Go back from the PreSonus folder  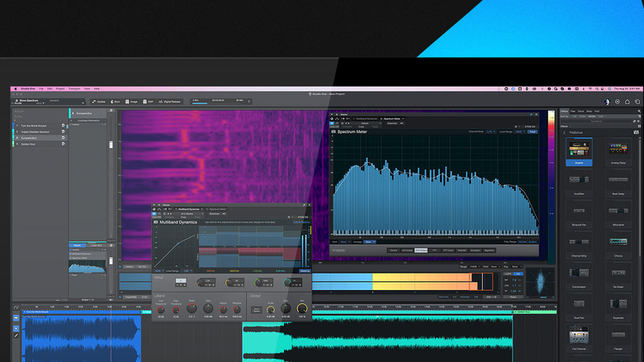[x=565, y=131]
